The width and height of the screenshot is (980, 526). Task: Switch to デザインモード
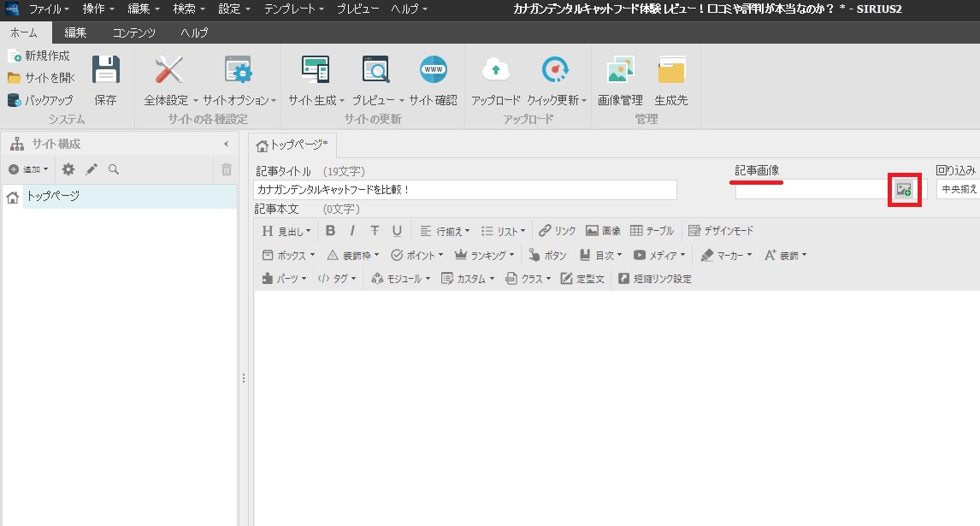721,231
